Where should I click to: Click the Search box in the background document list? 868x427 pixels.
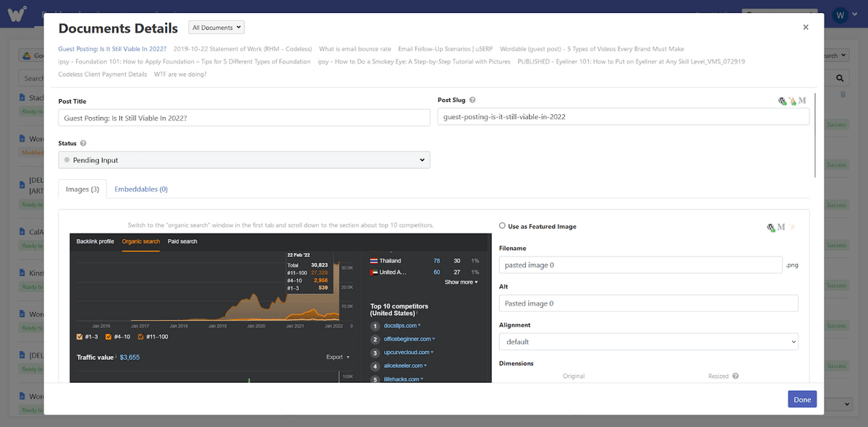tap(33, 78)
